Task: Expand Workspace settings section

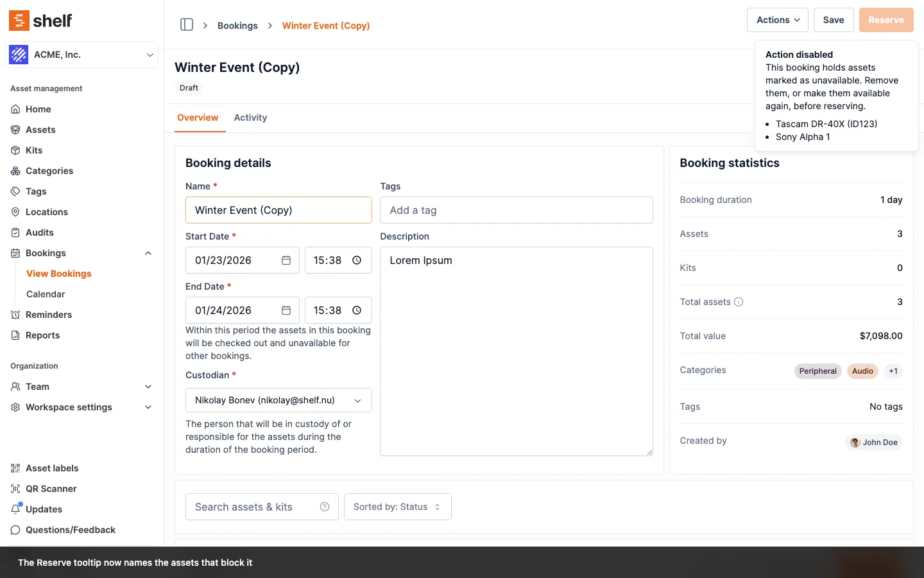Action: (x=148, y=407)
